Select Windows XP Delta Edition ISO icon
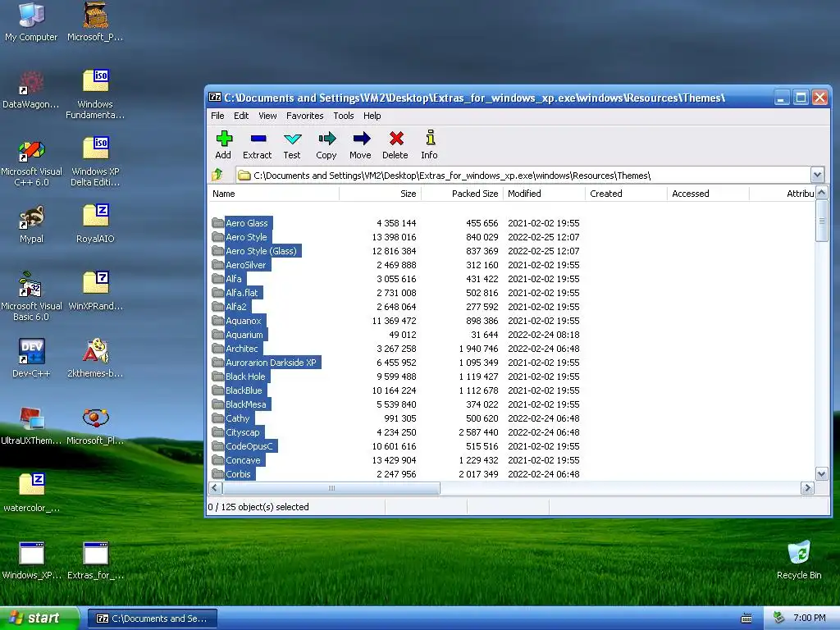The height and width of the screenshot is (630, 840). point(95,162)
